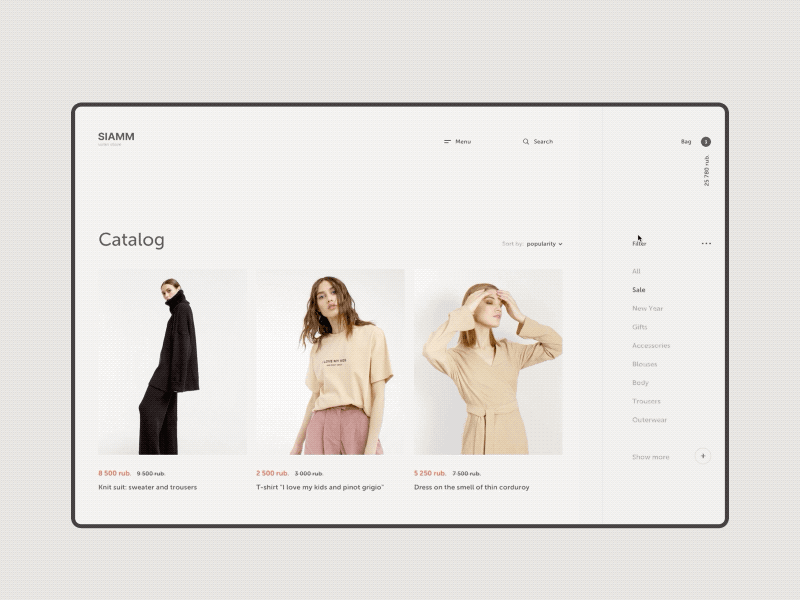The image size is (800, 600).
Task: Click the cursor arrow near Filter label
Action: [x=640, y=237]
